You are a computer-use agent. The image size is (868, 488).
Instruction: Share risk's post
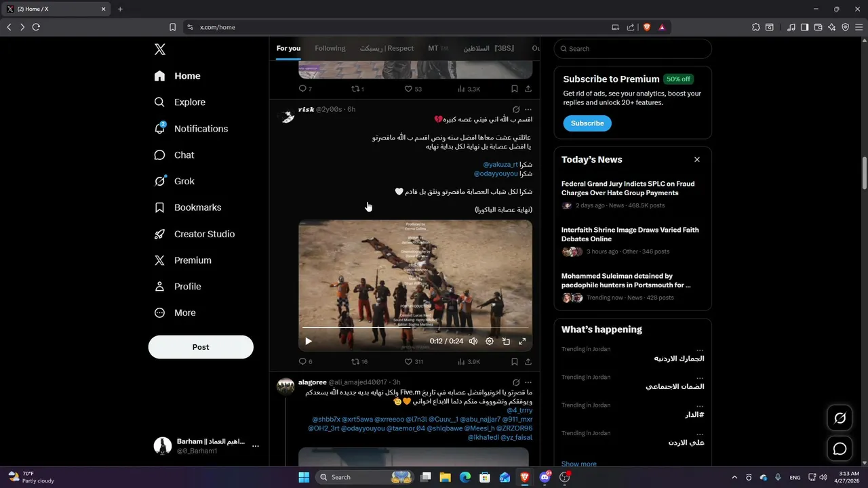(x=528, y=362)
